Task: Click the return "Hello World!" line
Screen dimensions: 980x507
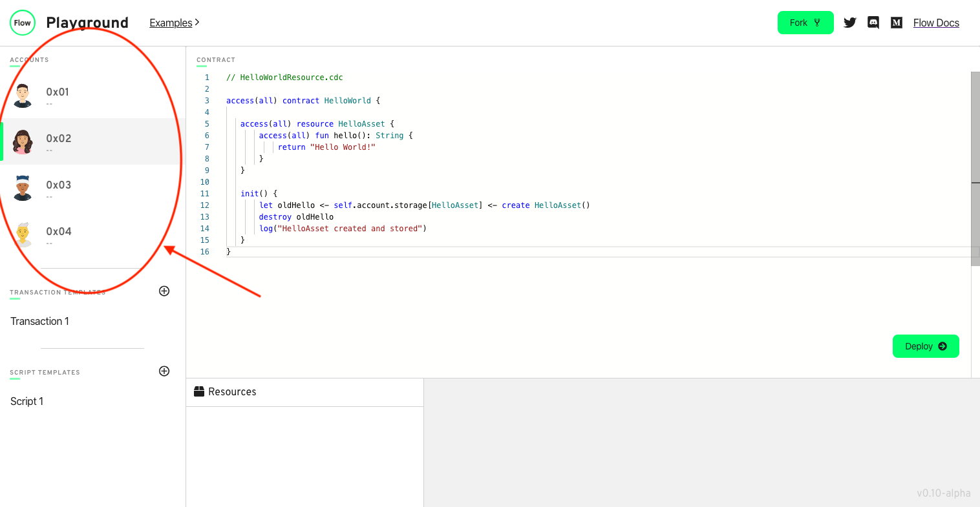Action: 326,147
